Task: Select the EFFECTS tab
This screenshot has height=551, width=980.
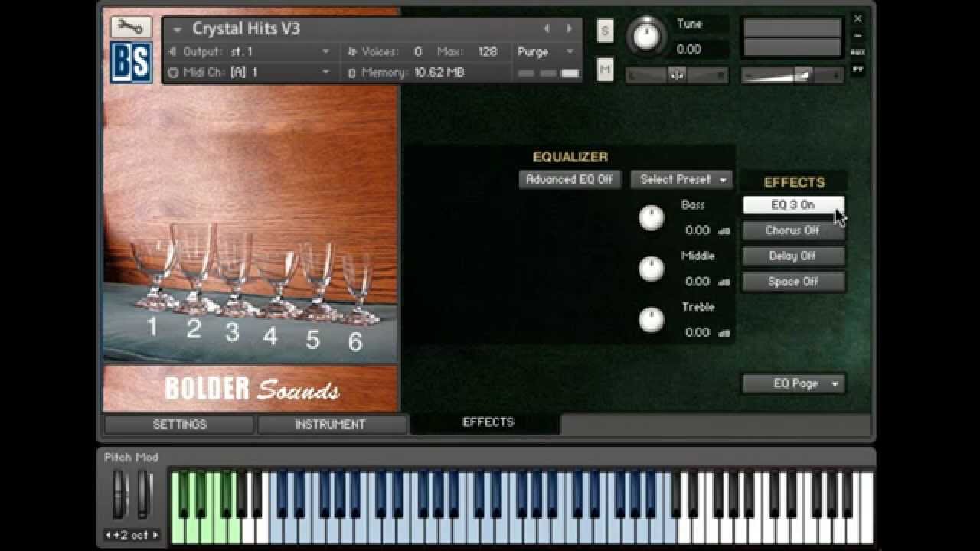Action: point(488,422)
